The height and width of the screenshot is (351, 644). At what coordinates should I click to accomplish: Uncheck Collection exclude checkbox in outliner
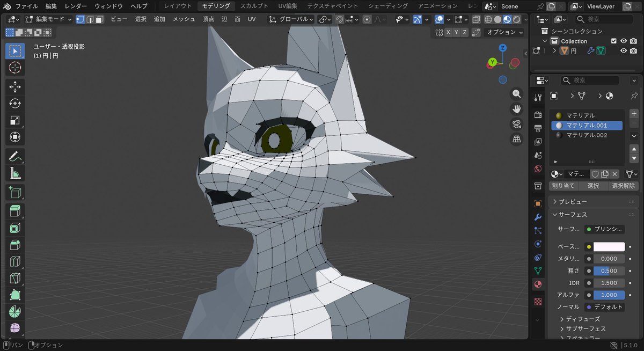click(x=614, y=41)
